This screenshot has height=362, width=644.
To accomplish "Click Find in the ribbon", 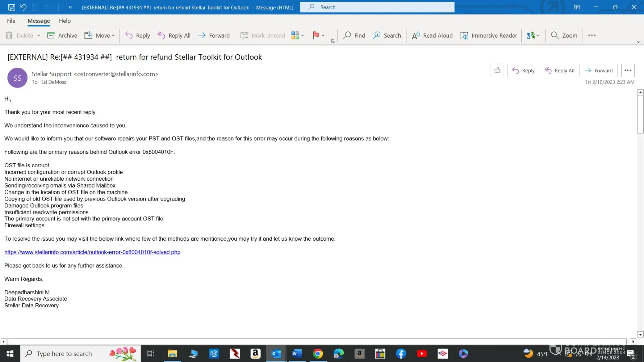I will pos(354,35).
